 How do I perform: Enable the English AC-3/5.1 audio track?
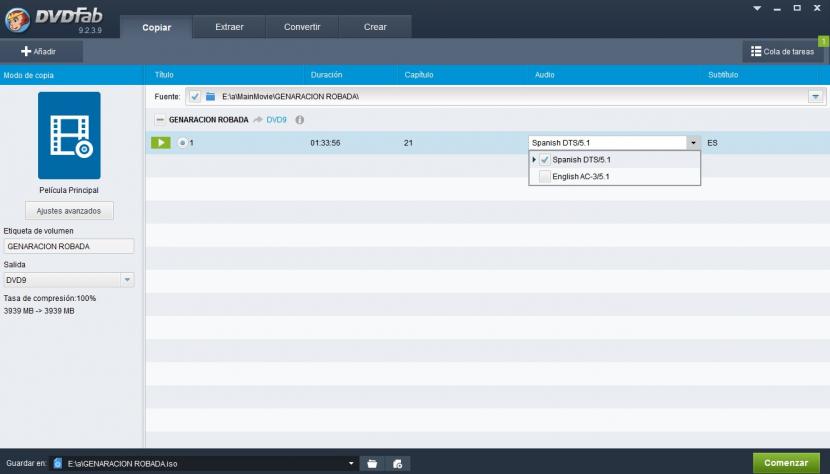(545, 176)
